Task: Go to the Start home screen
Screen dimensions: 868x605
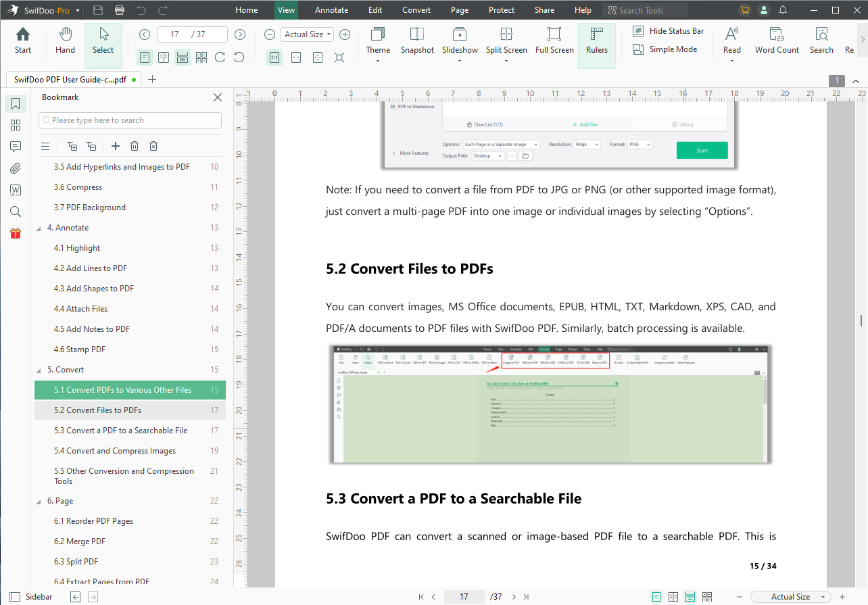Action: (x=23, y=42)
